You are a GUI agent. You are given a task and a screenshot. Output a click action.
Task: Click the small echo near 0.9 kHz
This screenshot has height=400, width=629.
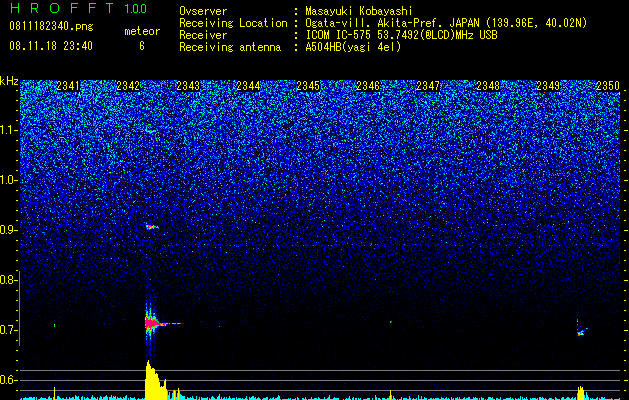coord(152,227)
